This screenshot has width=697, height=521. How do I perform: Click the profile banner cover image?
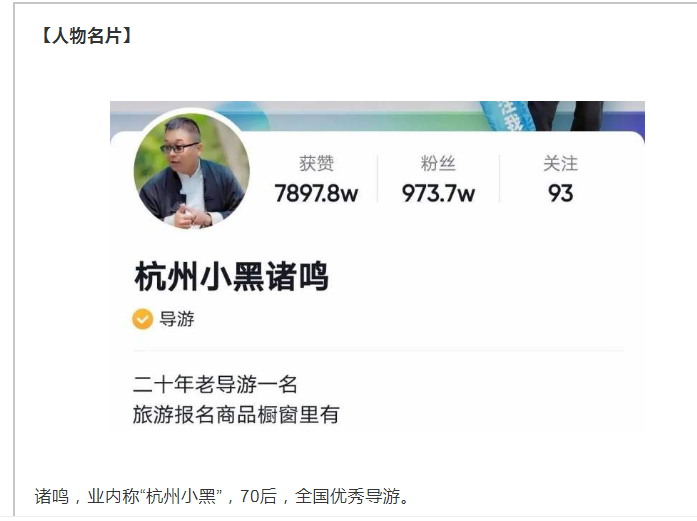[377, 116]
